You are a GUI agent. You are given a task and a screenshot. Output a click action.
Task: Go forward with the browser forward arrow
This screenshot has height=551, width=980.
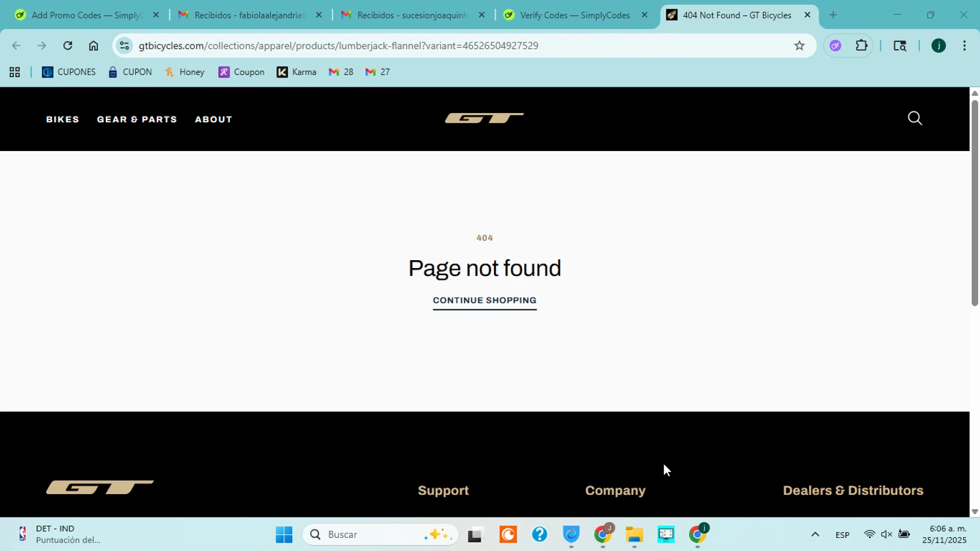(42, 46)
